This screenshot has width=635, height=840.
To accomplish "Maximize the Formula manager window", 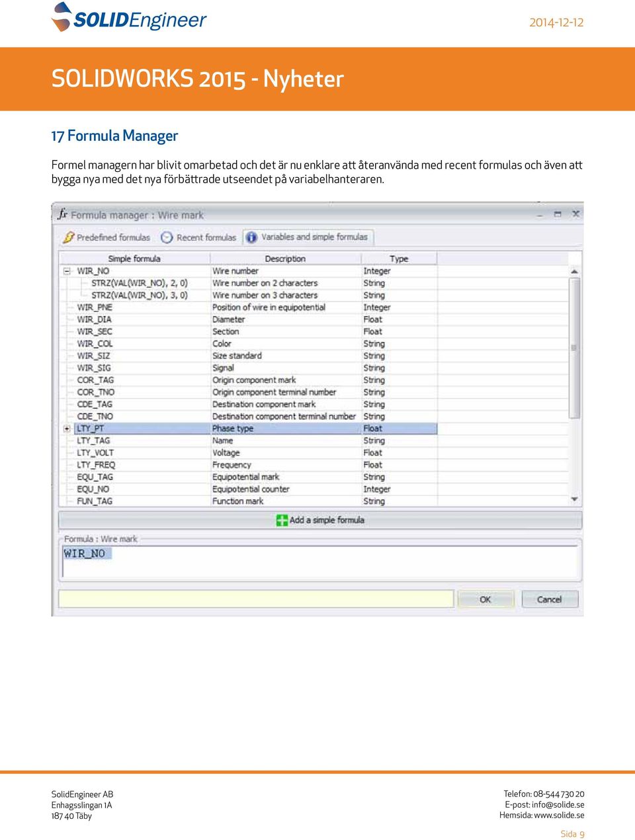I will pos(558,214).
